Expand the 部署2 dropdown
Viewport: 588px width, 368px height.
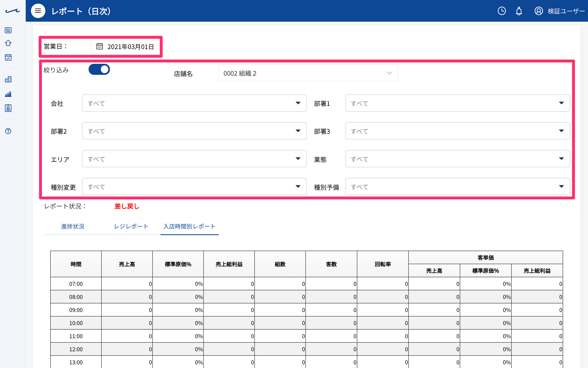(x=194, y=131)
